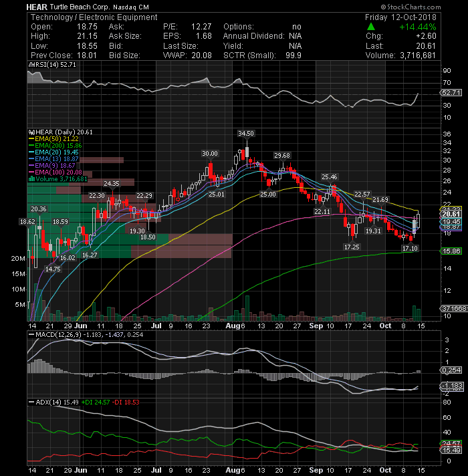The width and height of the screenshot is (468, 476).
Task: Select the EMA(50) 21.22 legend entry
Action: click(54, 139)
